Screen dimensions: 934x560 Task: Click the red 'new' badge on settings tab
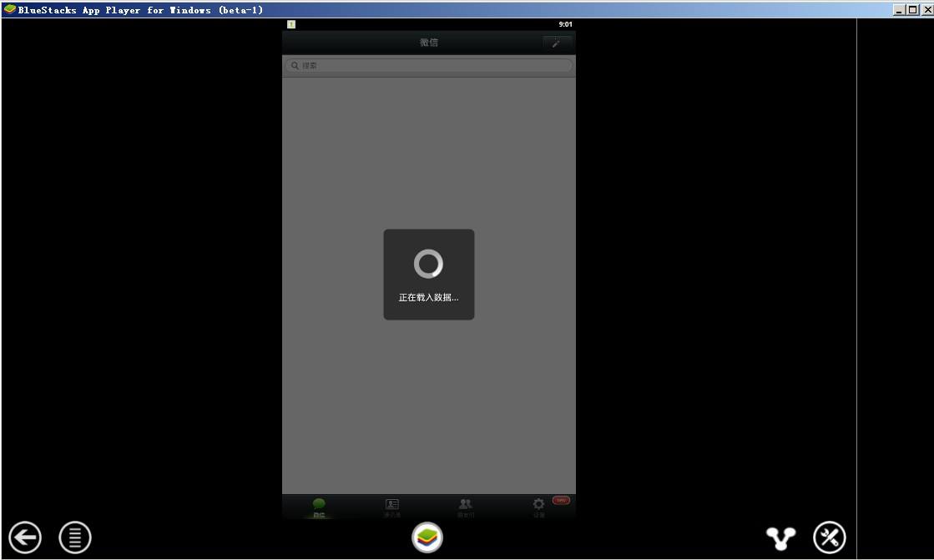tap(561, 501)
